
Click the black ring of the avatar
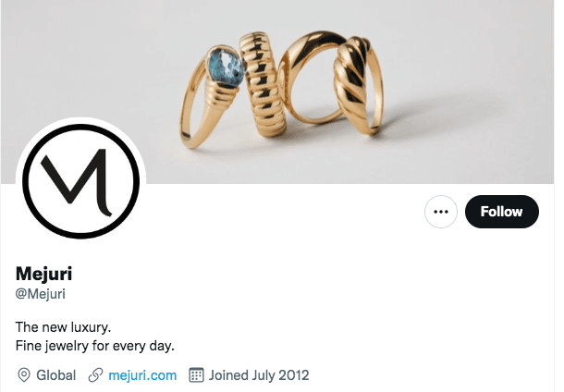81,128
